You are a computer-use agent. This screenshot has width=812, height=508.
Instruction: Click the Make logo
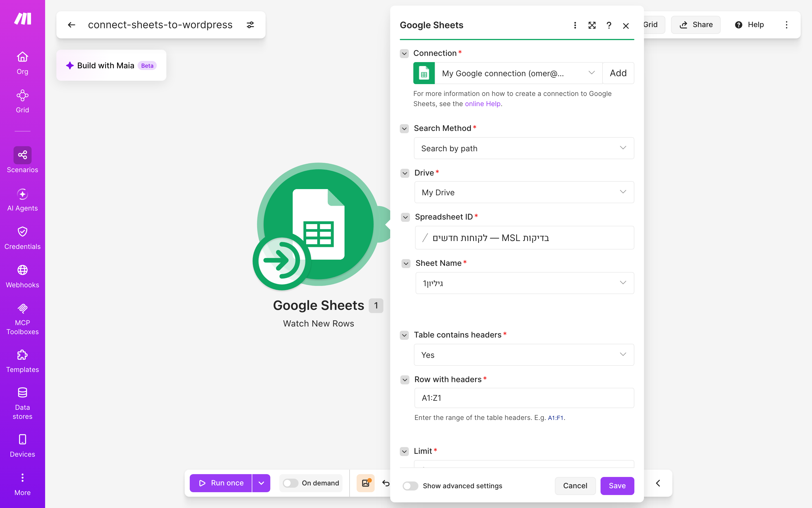[x=23, y=18]
